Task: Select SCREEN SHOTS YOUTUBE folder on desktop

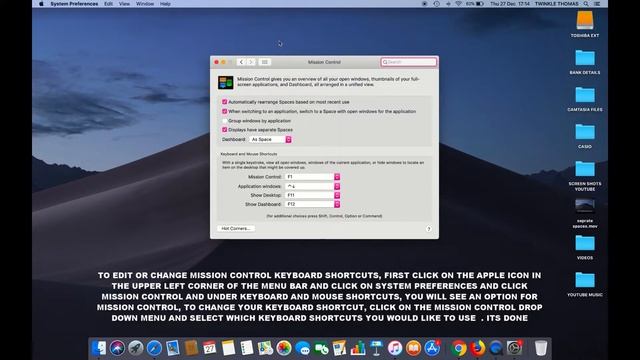Action: [x=585, y=176]
